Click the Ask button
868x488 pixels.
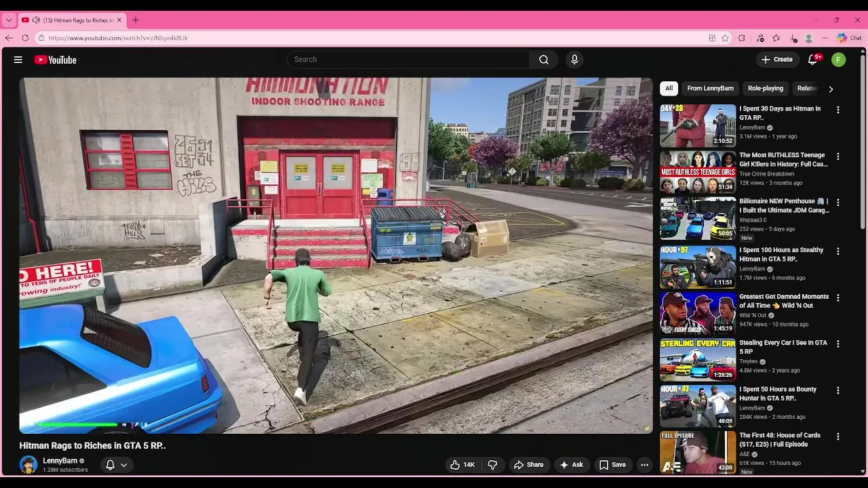[x=571, y=465]
